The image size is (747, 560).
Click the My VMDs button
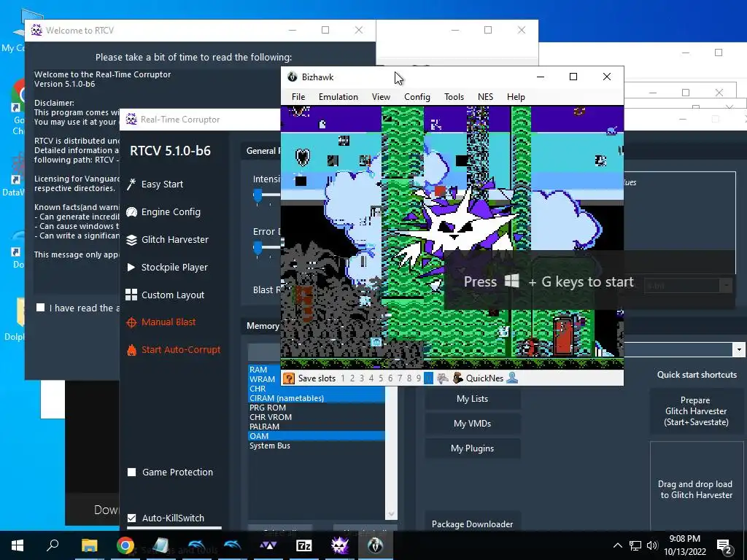472,424
